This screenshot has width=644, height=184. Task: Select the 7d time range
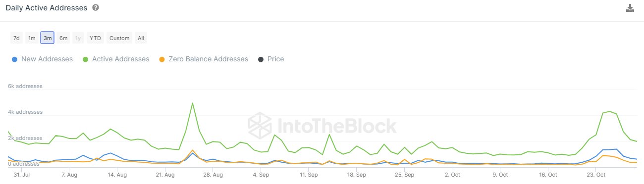pos(16,38)
